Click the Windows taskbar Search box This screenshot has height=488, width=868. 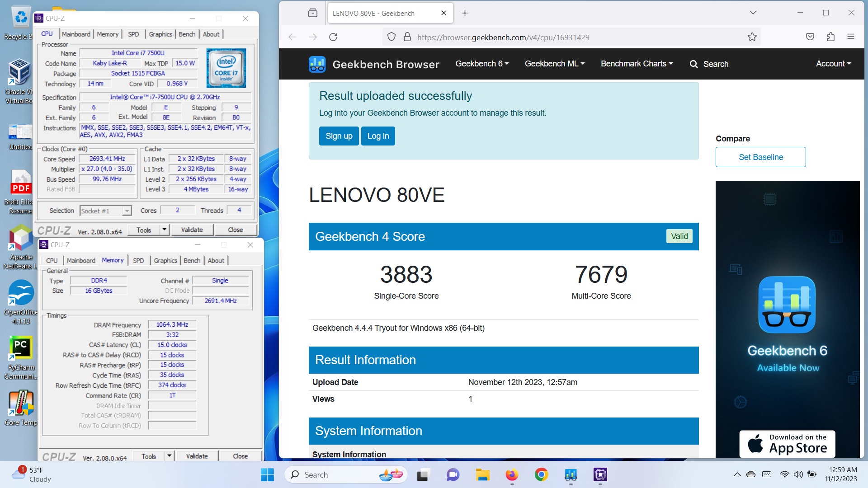tap(346, 475)
